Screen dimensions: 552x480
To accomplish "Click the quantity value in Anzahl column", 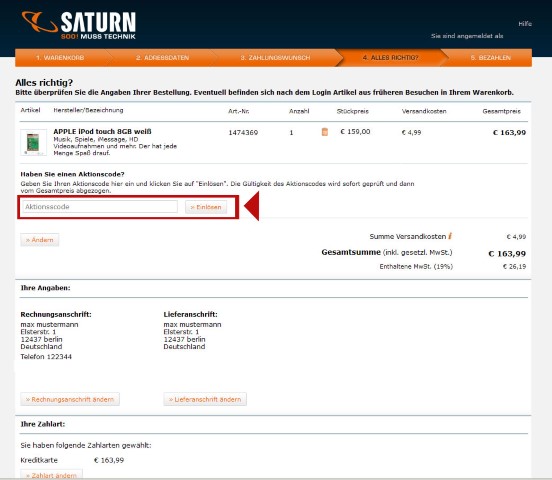I will [291, 133].
